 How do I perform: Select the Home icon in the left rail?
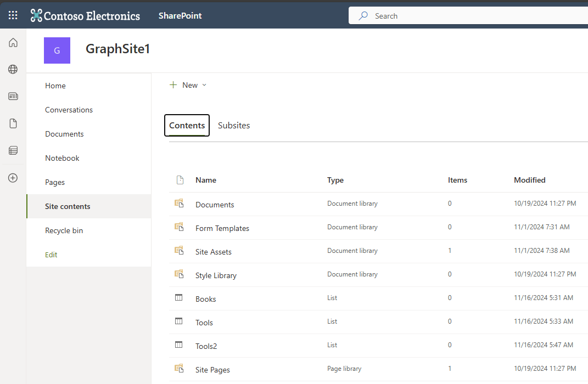coord(13,42)
